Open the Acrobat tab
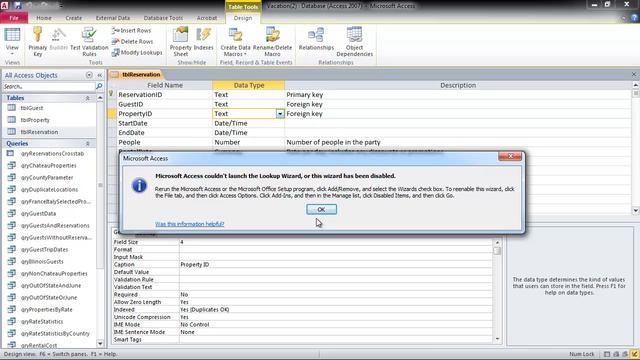The height and width of the screenshot is (360, 640). pyautogui.click(x=207, y=18)
